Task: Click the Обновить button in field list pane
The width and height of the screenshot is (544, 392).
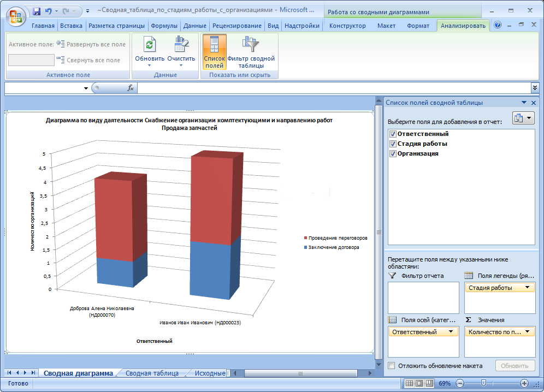Action: (515, 366)
